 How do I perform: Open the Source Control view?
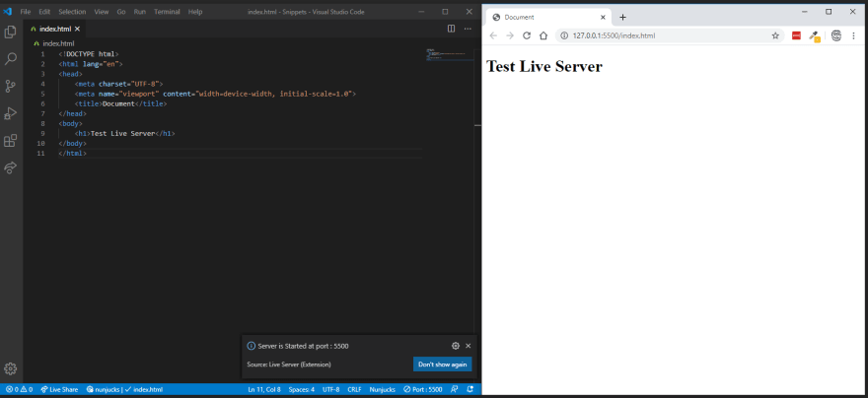tap(10, 87)
